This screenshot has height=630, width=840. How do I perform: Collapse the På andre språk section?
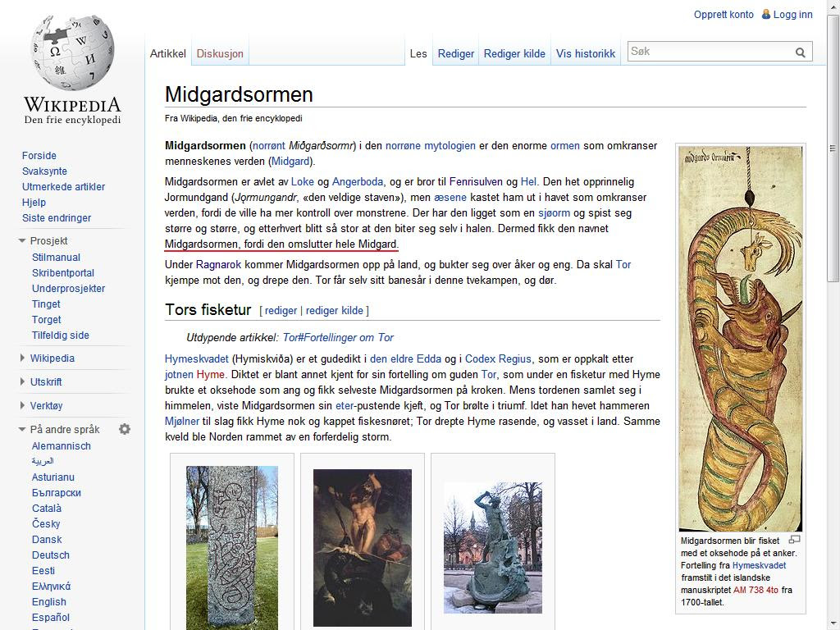(x=22, y=429)
